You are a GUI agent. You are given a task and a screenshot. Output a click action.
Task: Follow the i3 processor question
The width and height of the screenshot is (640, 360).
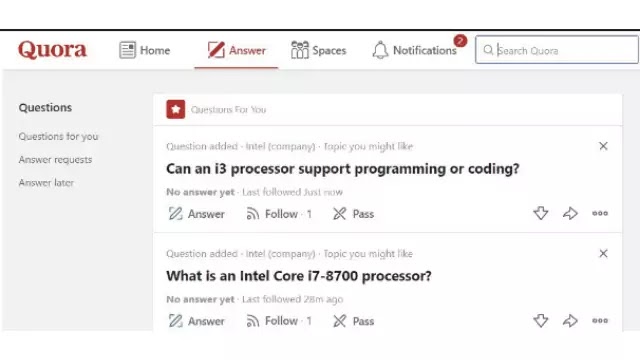coord(279,213)
